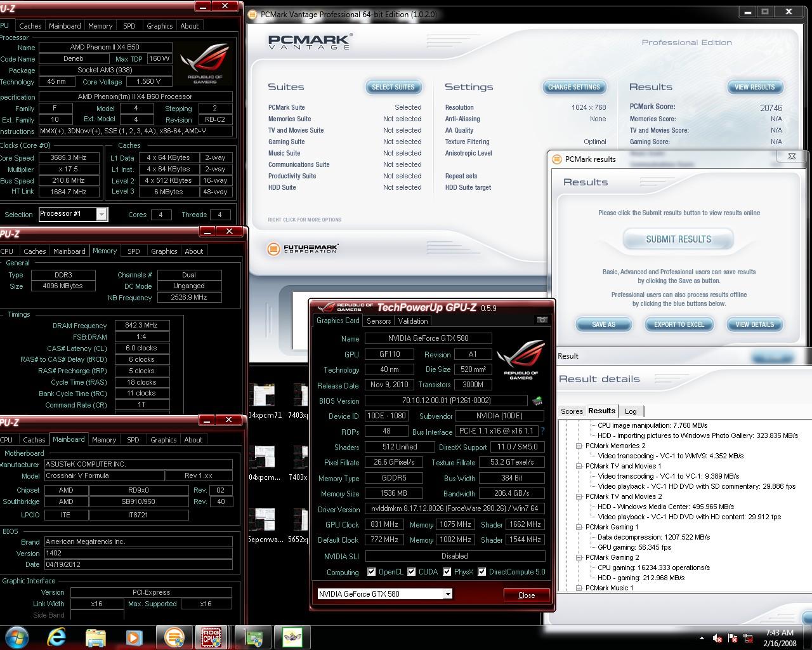Open the Scores tab in Result details

[572, 411]
